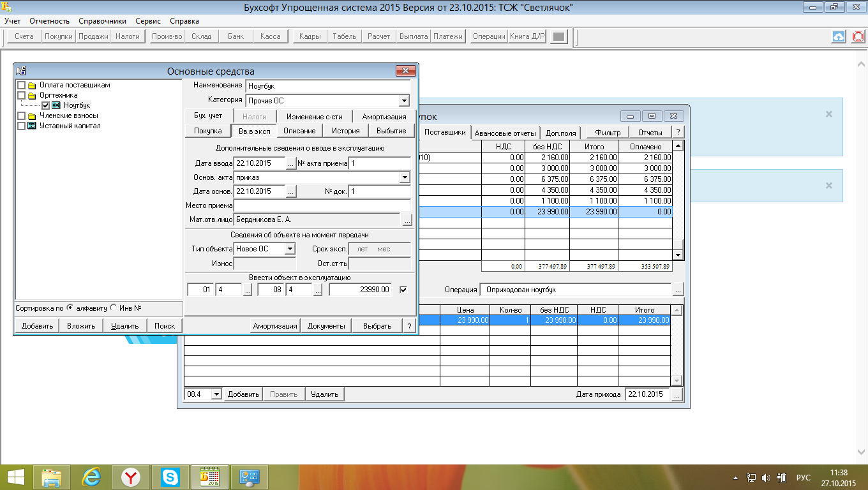Image resolution: width=868 pixels, height=490 pixels.
Task: Click ellipsis button next to Операция field
Action: (x=677, y=290)
